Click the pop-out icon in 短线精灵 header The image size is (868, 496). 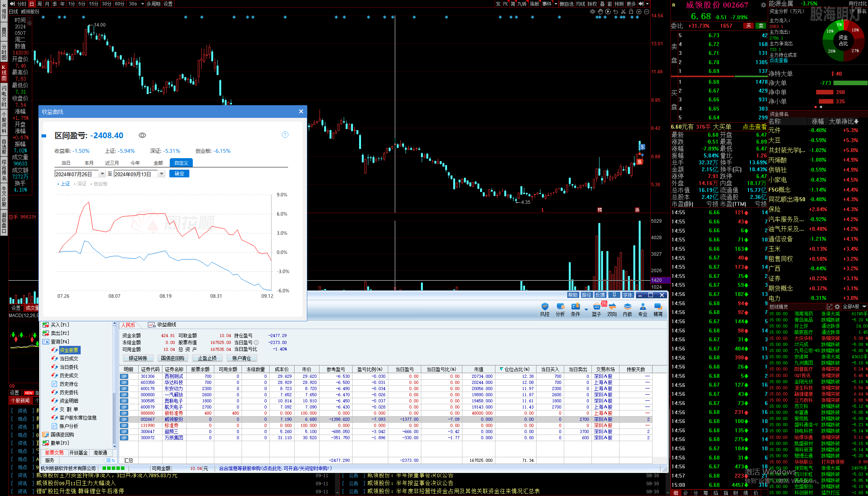click(x=830, y=307)
